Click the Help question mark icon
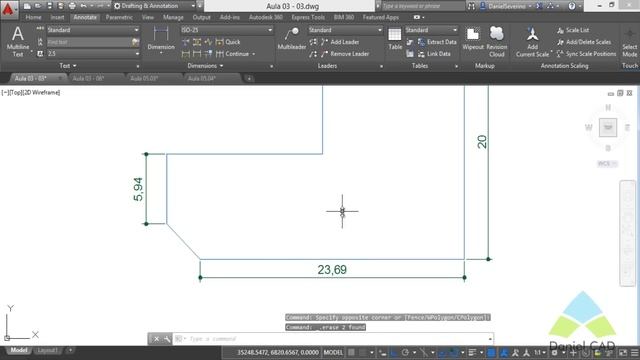640x360 pixels. pos(572,6)
